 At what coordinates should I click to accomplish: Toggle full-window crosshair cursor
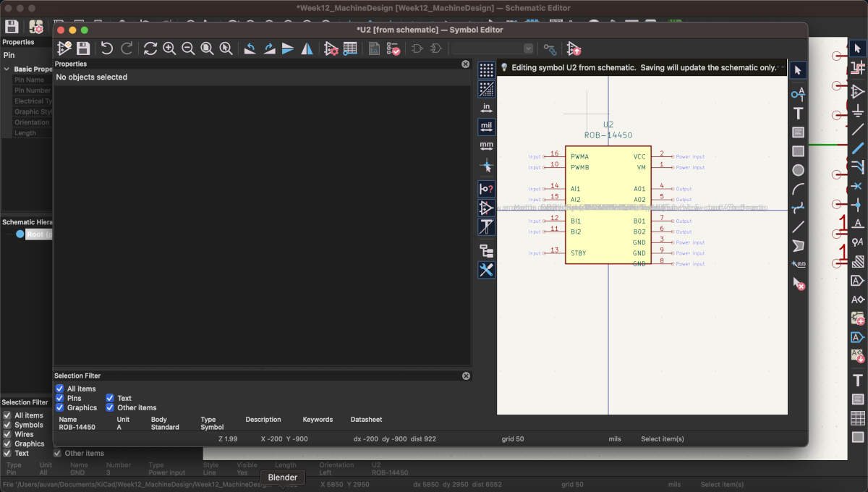point(486,165)
